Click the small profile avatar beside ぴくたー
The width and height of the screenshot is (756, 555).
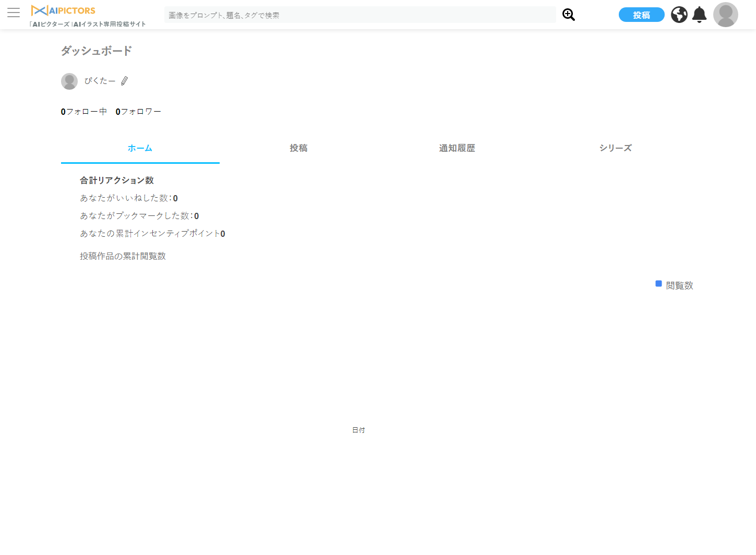pos(69,81)
